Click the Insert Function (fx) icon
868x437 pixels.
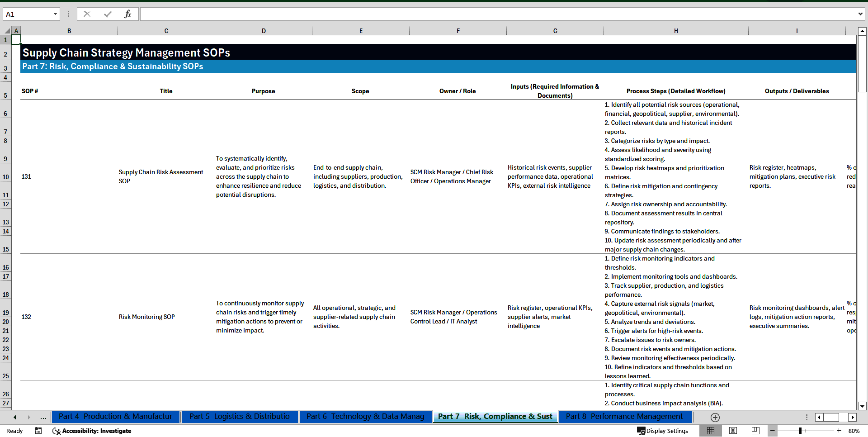pos(128,14)
